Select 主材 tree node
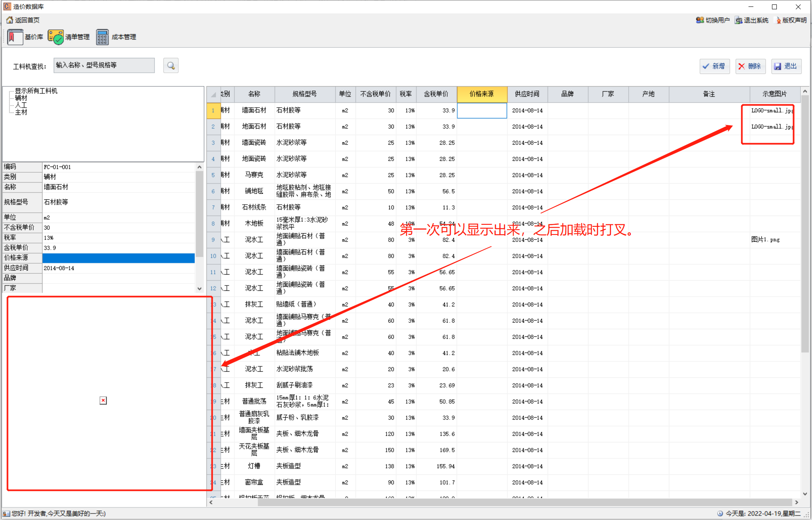 click(x=21, y=112)
